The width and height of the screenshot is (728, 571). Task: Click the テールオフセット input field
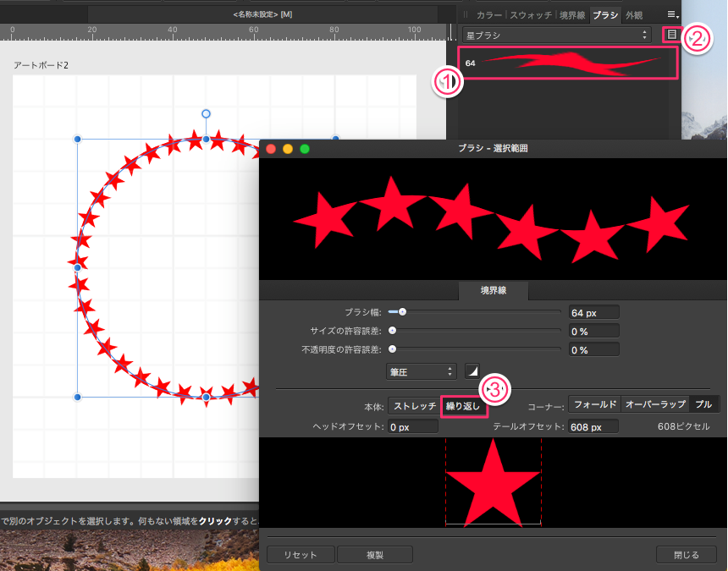click(593, 427)
